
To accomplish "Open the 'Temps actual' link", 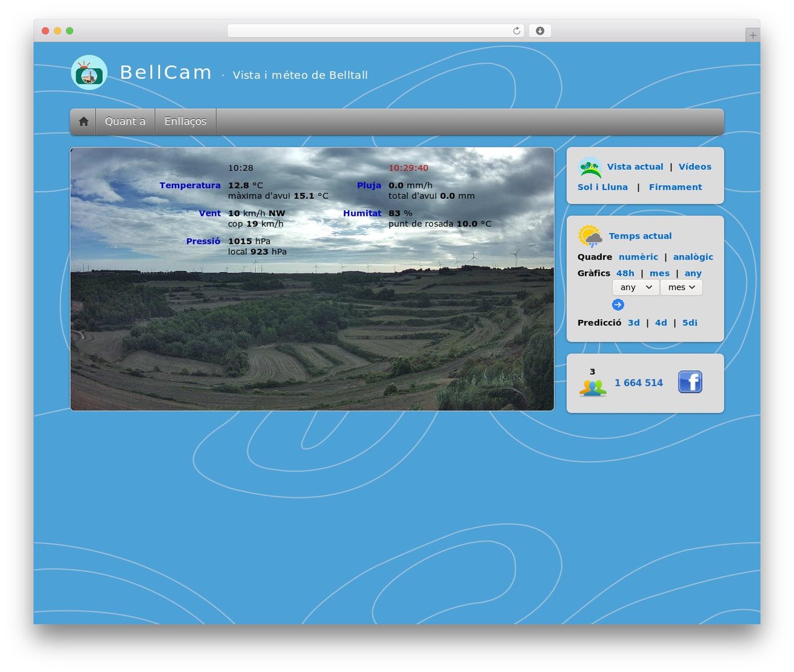I will 640,236.
